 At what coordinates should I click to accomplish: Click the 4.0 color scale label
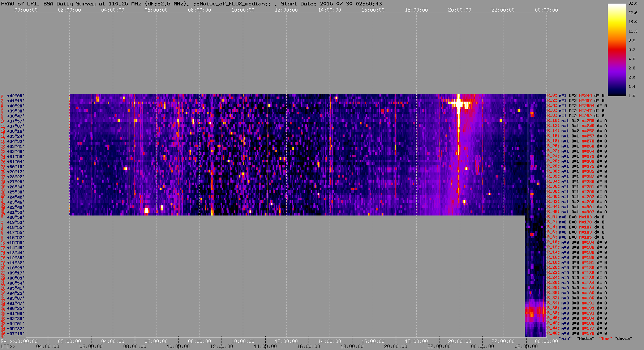pos(632,59)
